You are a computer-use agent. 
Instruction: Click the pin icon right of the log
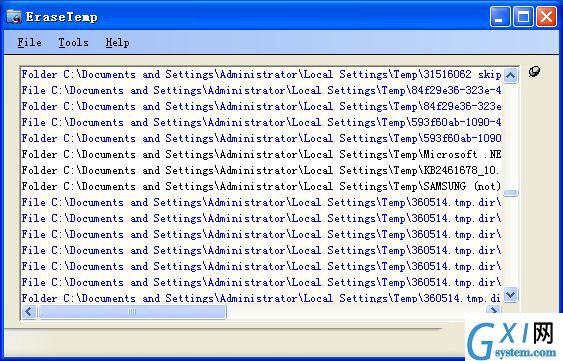coord(534,71)
